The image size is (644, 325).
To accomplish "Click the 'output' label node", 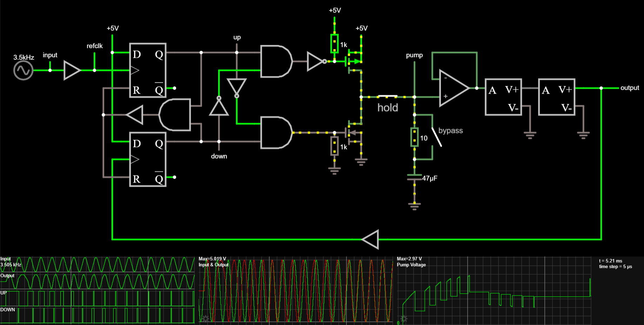I will pyautogui.click(x=630, y=88).
